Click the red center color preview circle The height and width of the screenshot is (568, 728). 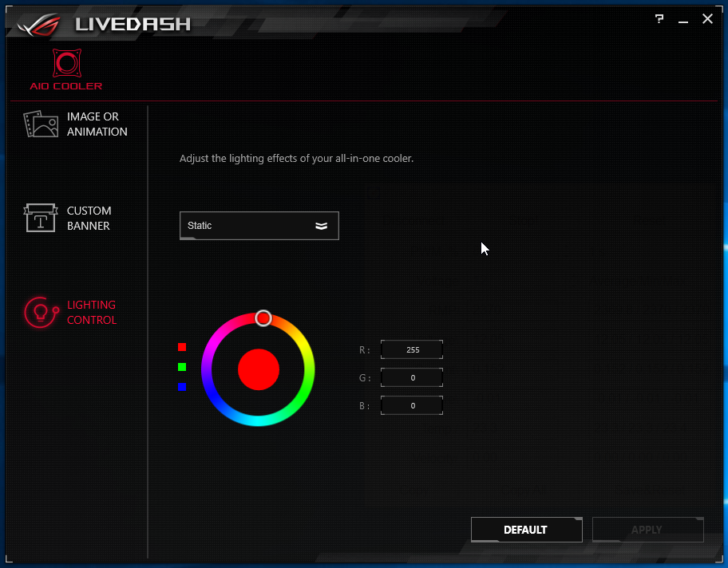pos(259,369)
